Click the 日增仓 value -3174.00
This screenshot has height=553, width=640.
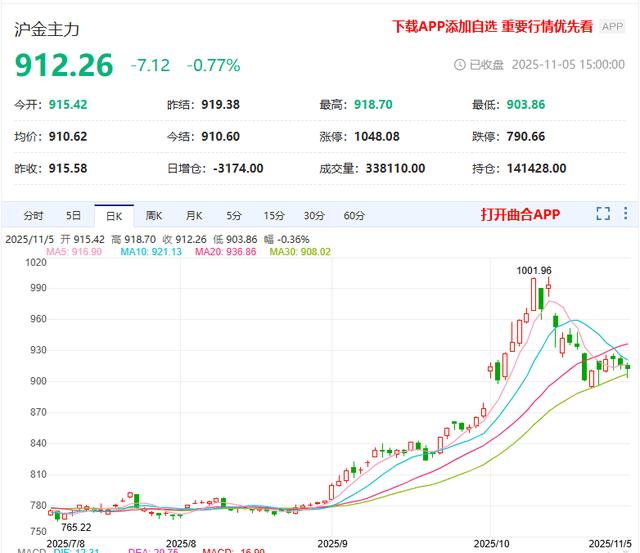[x=238, y=169]
